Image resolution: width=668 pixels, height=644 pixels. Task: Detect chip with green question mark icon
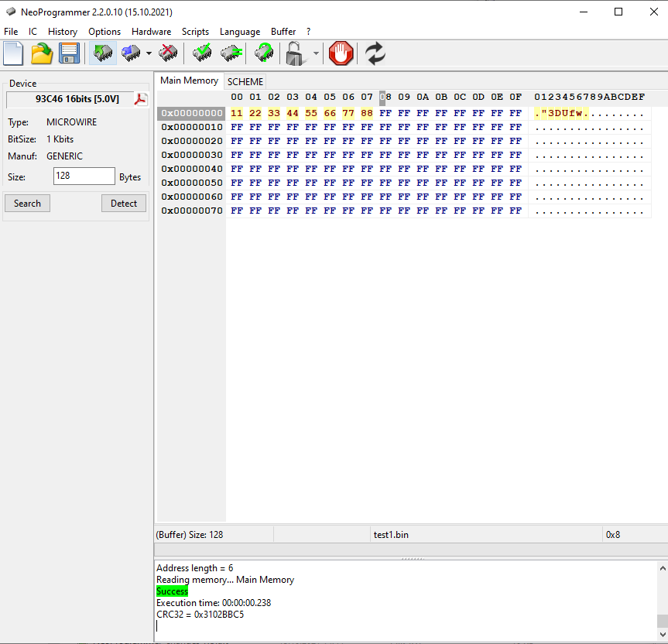coord(264,53)
